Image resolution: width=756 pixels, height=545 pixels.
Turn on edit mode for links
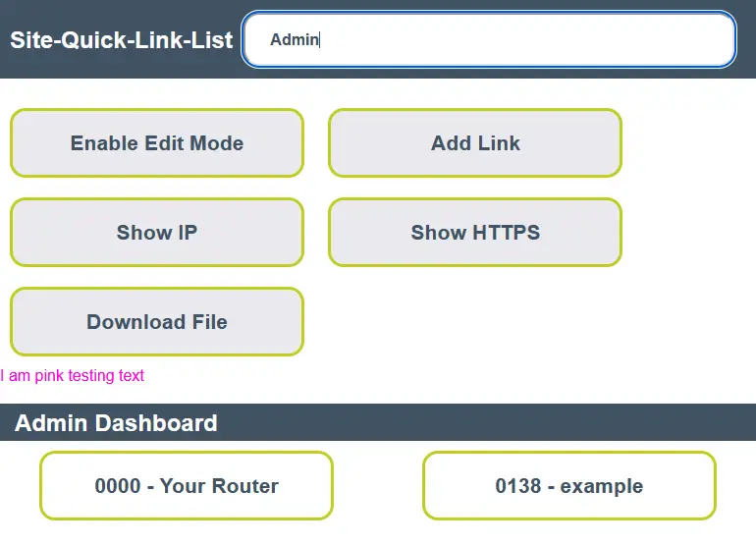[157, 143]
